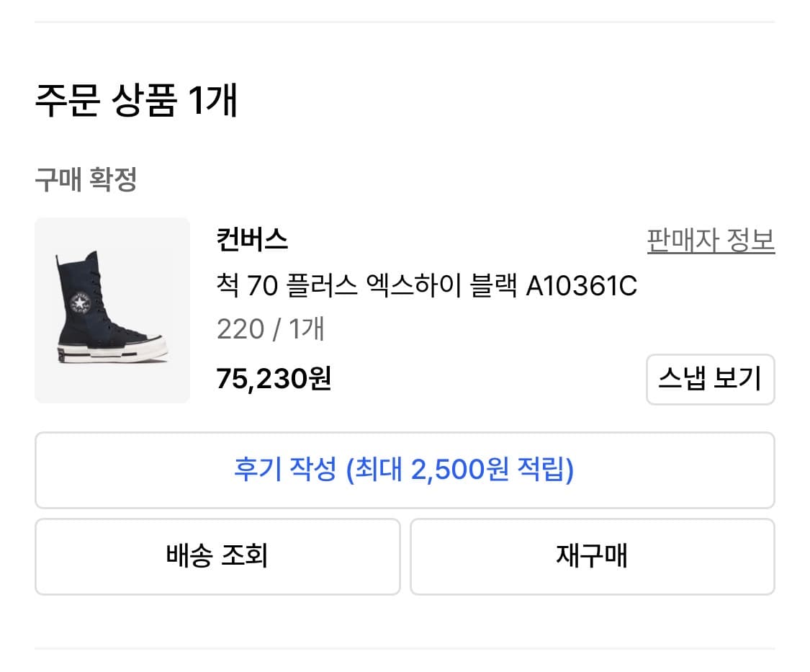
Task: Open the Converse sneaker product thumbnail
Action: point(112,310)
